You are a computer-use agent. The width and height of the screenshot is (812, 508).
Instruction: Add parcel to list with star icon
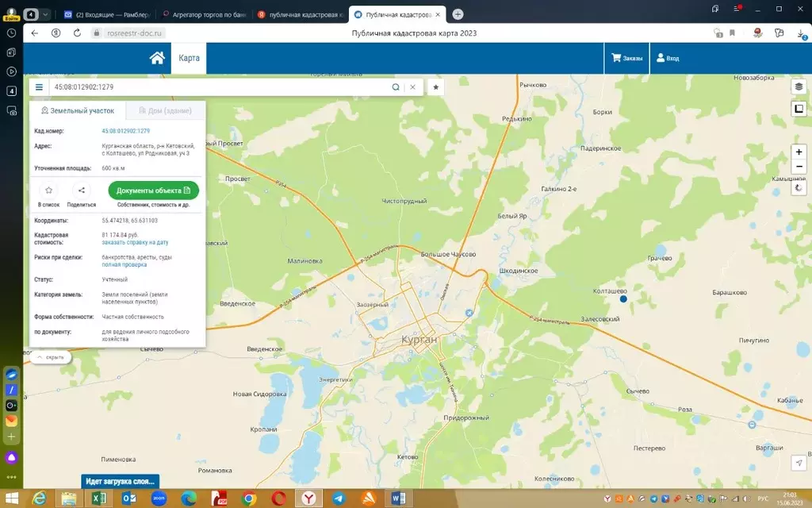point(48,190)
